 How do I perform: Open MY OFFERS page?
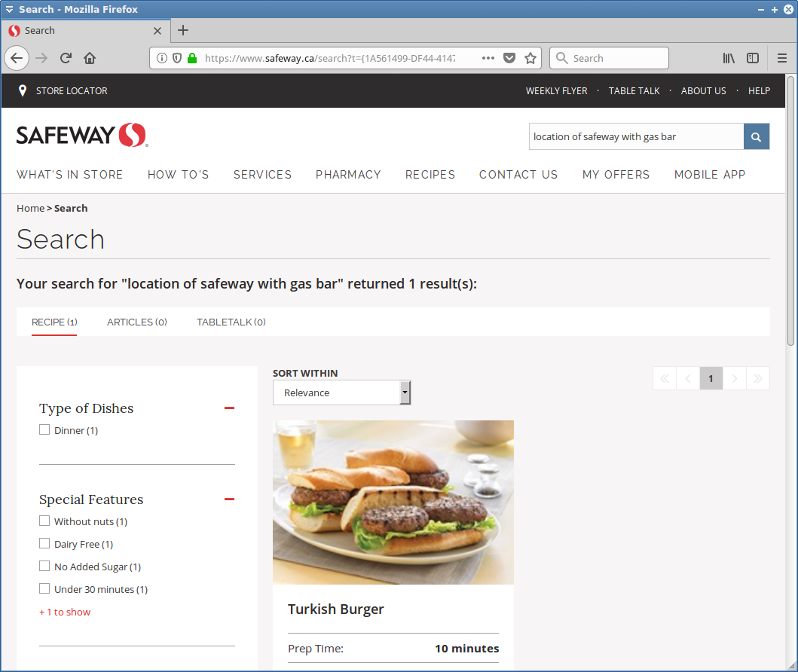[x=616, y=175]
